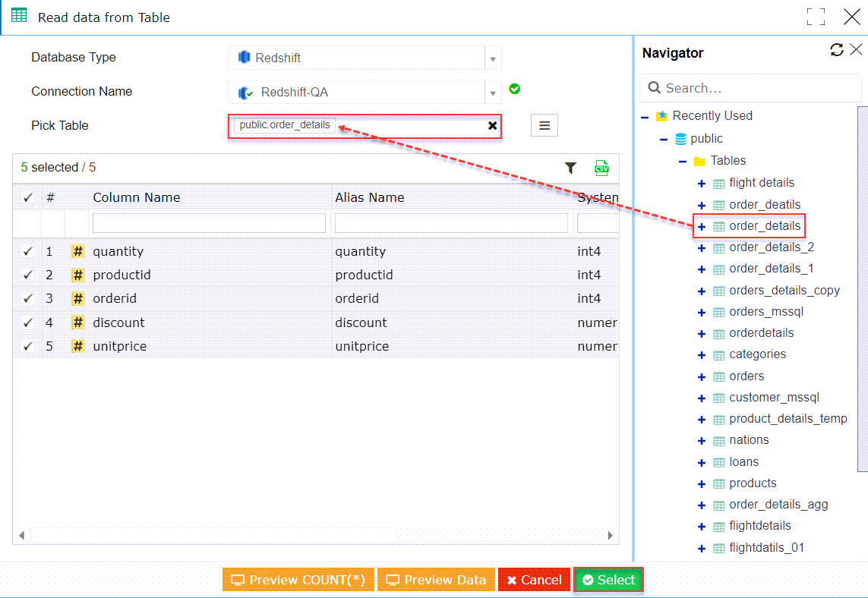
Task: Click the unitprice alias name cell
Action: [x=362, y=346]
